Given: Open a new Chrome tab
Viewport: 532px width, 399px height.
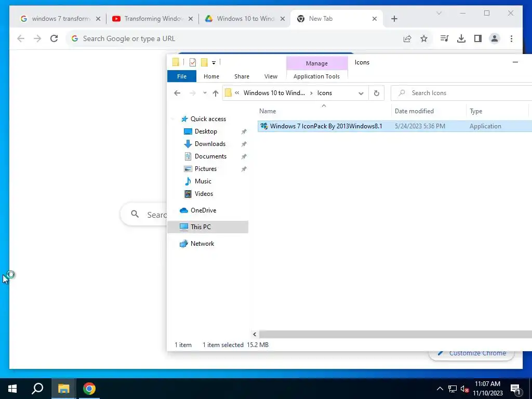Looking at the screenshot, I should (394, 19).
